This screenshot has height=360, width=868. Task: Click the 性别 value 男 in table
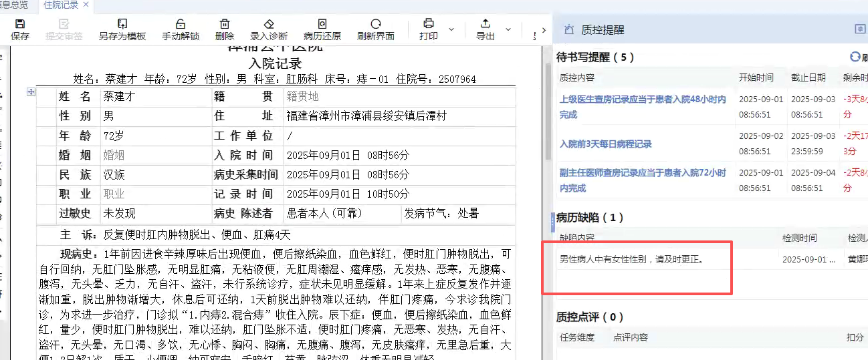pyautogui.click(x=108, y=116)
